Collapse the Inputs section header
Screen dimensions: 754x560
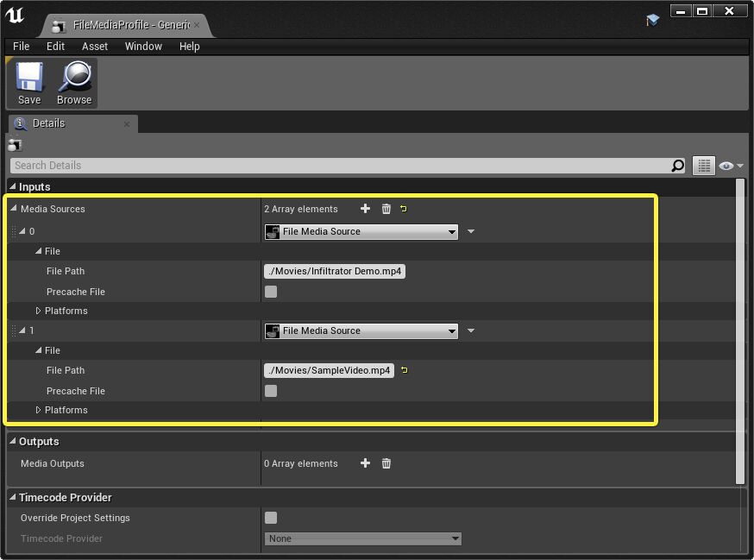coord(12,186)
